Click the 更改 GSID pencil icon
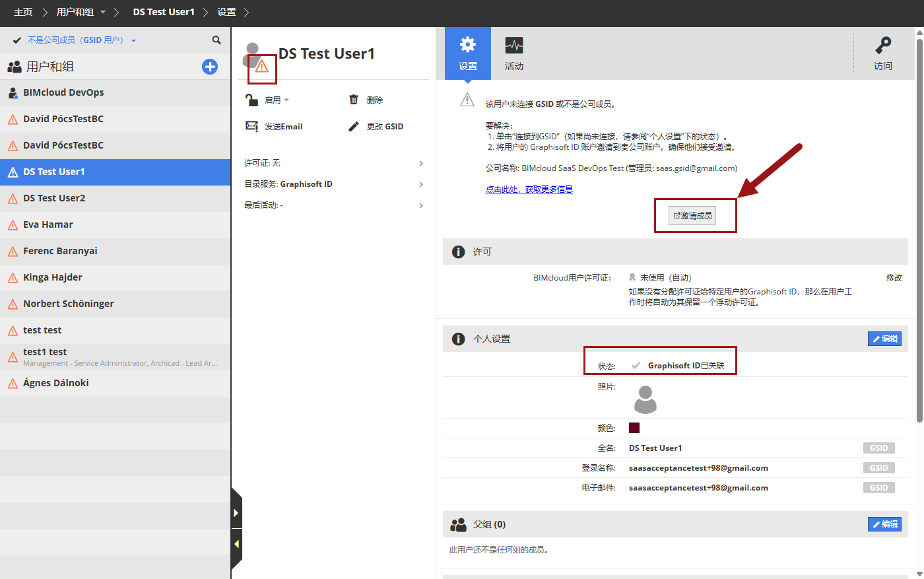Screen dimensions: 924x579 [x=354, y=126]
